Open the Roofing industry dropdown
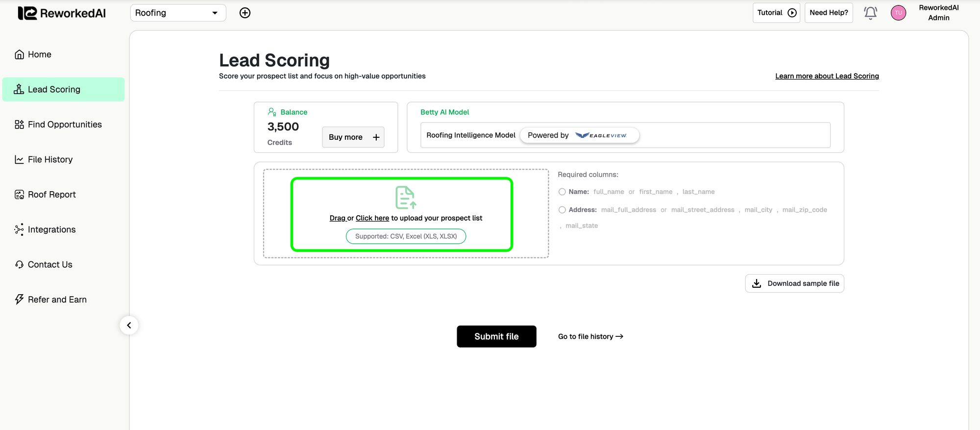This screenshot has height=430, width=980. tap(177, 13)
